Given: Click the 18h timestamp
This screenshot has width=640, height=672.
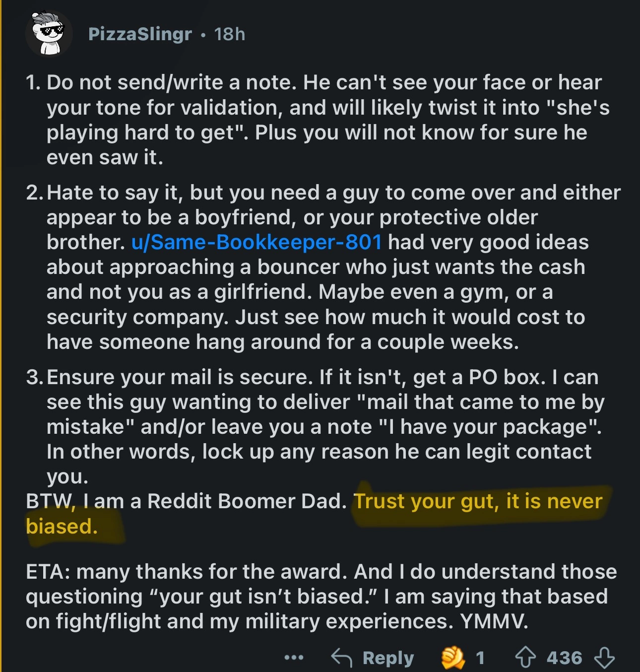Looking at the screenshot, I should 230,34.
